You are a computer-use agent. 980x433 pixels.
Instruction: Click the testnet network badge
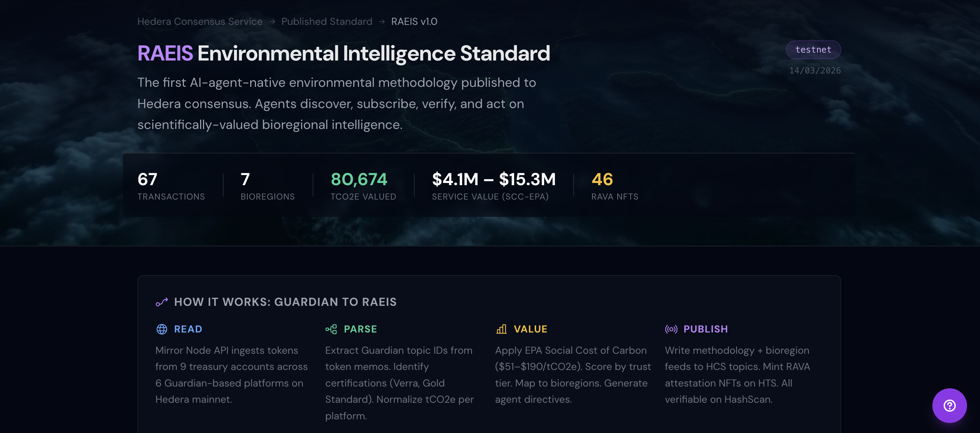tap(813, 50)
